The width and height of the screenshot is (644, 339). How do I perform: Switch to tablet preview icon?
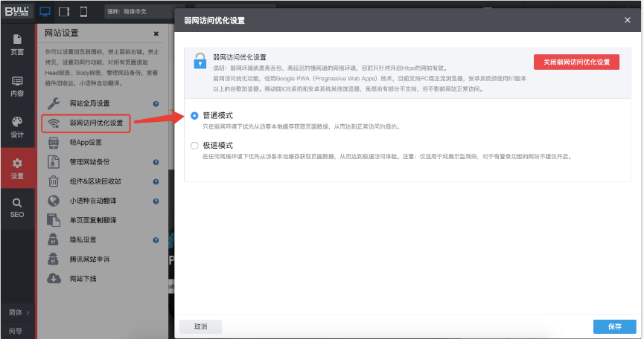click(x=64, y=12)
